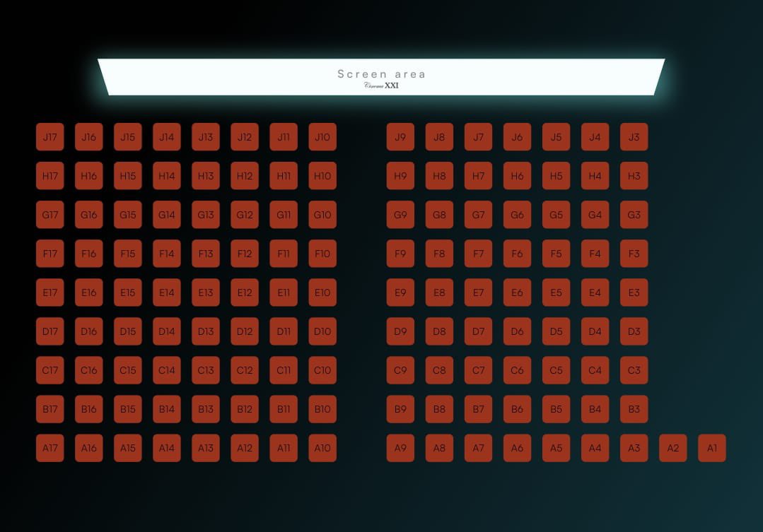Choose seat B17
763x532 pixels.
pyautogui.click(x=50, y=409)
